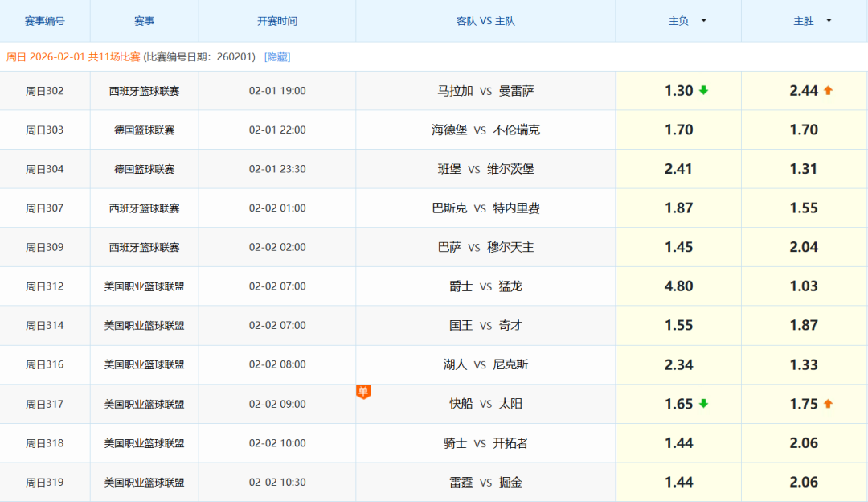
Task: Select 主负 odds 1.70 for 海德堡 vs 不伦瑞克
Action: pos(678,130)
